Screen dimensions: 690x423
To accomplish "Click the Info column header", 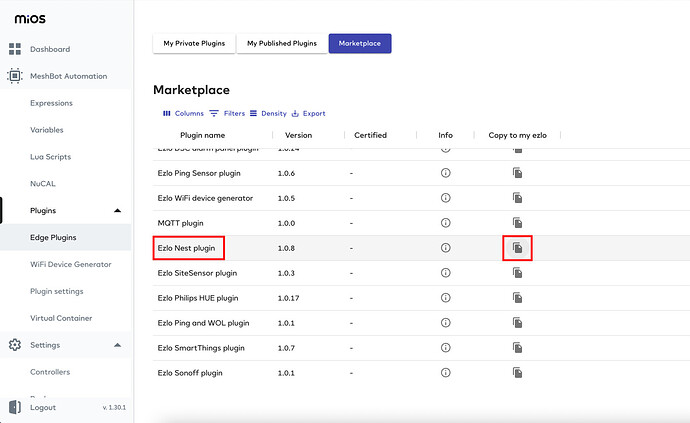I will coord(445,135).
